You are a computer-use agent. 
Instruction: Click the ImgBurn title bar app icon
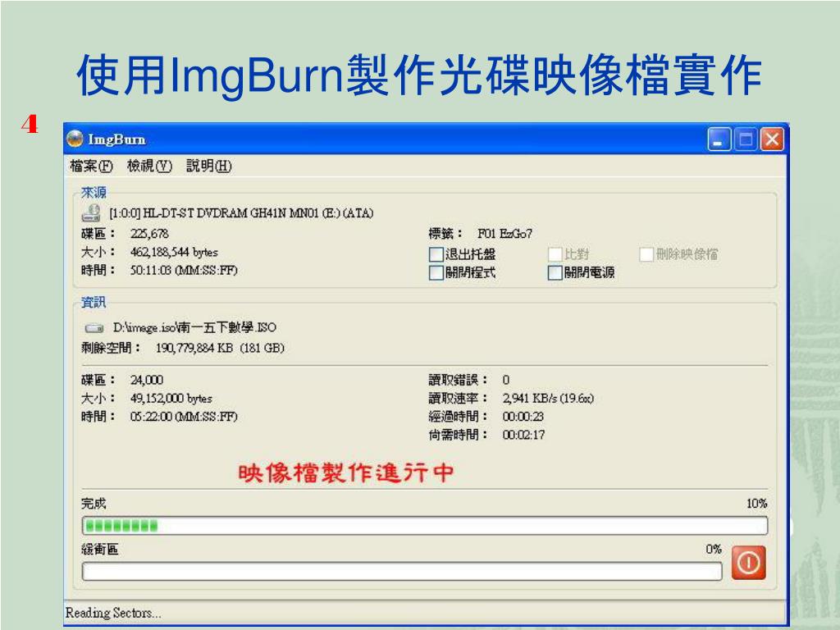click(75, 139)
